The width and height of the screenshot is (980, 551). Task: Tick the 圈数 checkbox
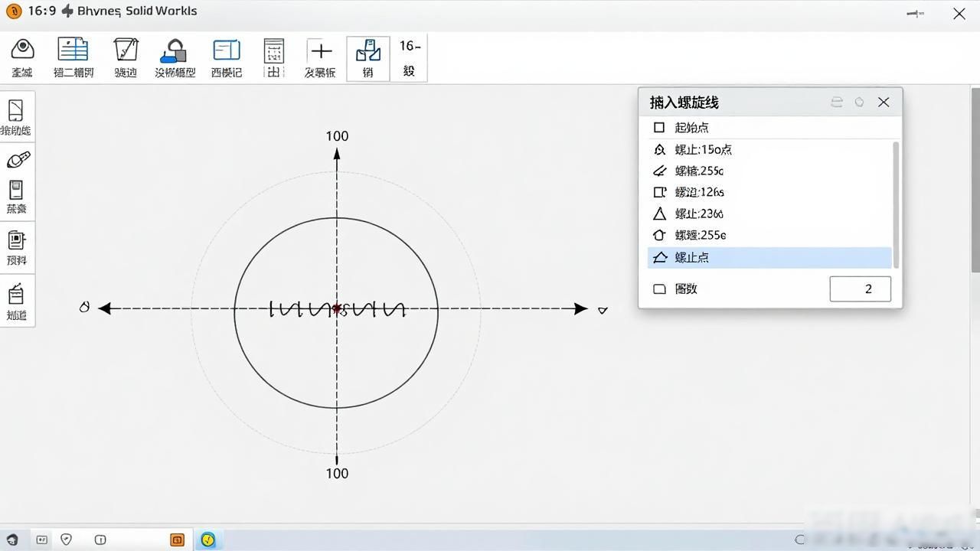659,289
